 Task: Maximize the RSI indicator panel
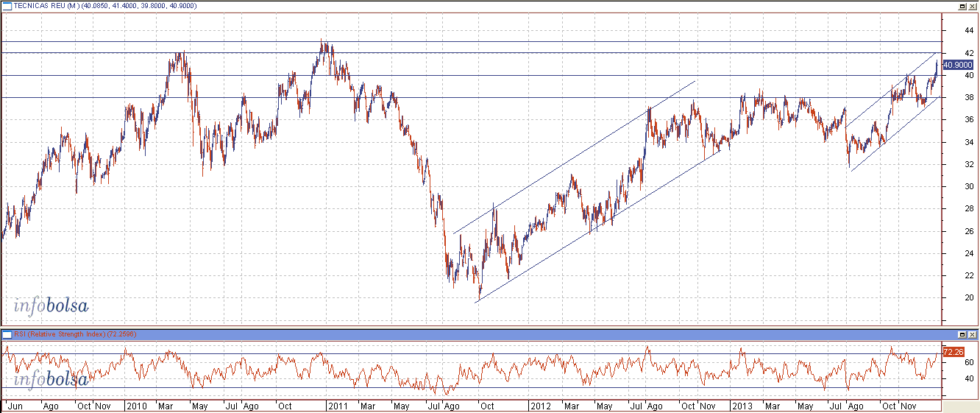pyautogui.click(x=962, y=334)
